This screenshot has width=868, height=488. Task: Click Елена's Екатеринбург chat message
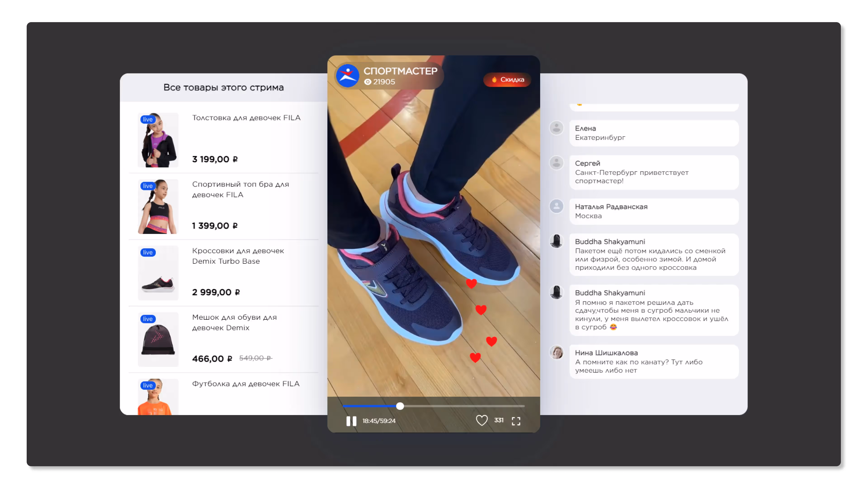[x=654, y=133]
